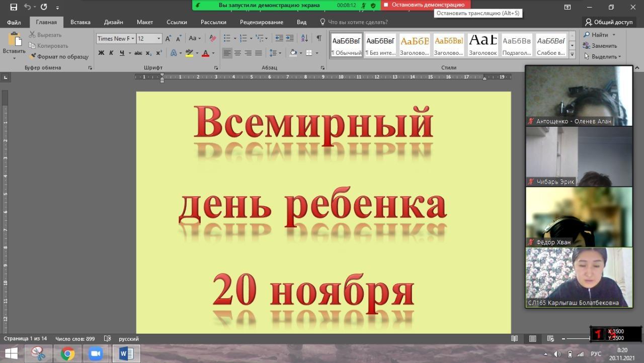This screenshot has width=644, height=363.
Task: Stop screen share via Остановить демонстрацию
Action: click(425, 5)
